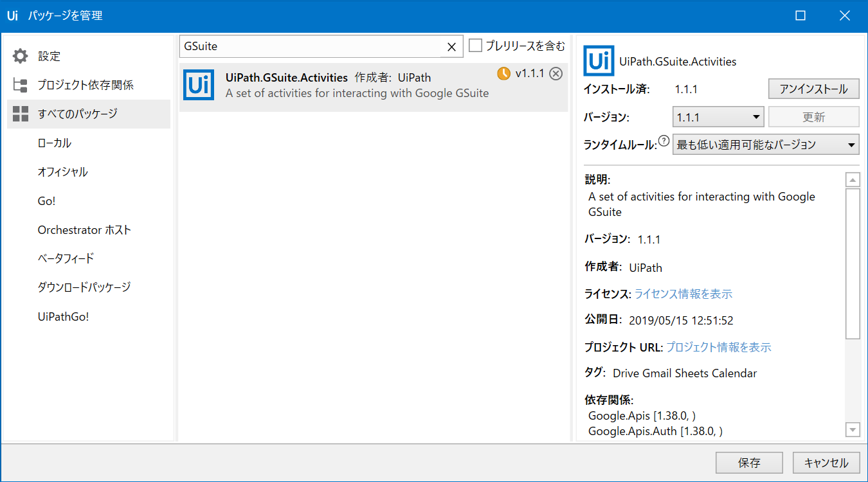Image resolution: width=868 pixels, height=482 pixels.
Task: Clear the search box with the X
Action: click(x=451, y=46)
